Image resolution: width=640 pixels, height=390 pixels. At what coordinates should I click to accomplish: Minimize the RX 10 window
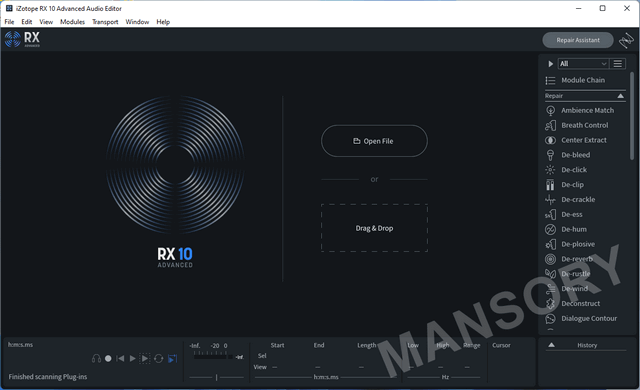point(578,8)
